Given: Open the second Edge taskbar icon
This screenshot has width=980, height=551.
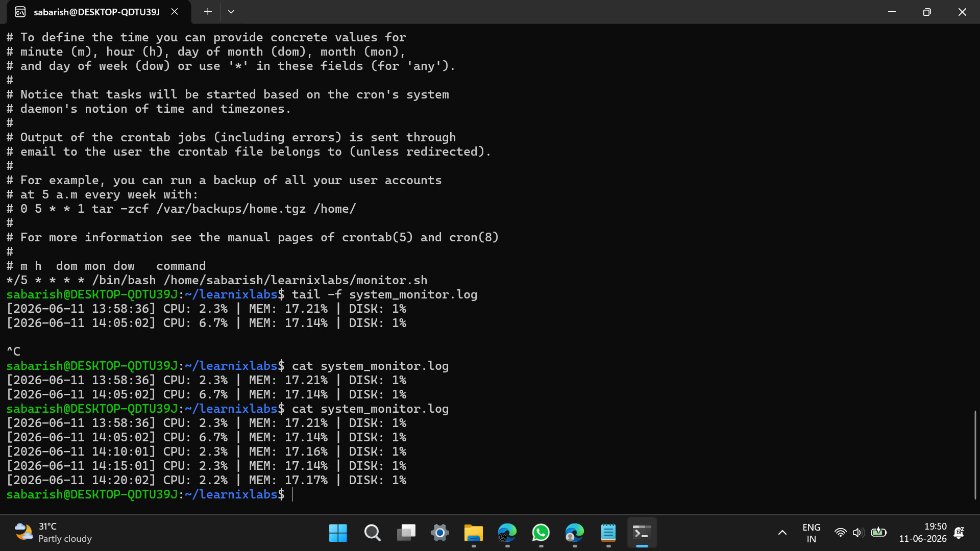Looking at the screenshot, I should click(575, 533).
